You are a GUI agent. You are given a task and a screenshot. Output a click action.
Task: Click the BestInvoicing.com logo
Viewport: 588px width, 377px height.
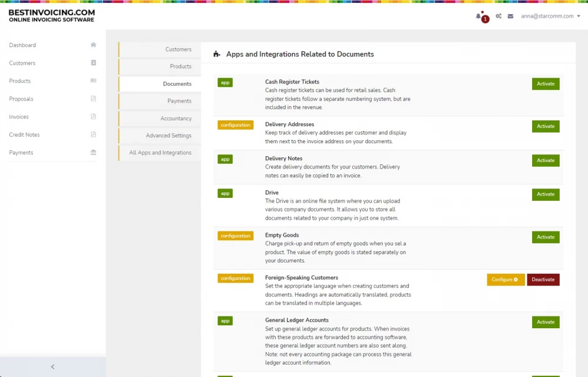pyautogui.click(x=52, y=16)
